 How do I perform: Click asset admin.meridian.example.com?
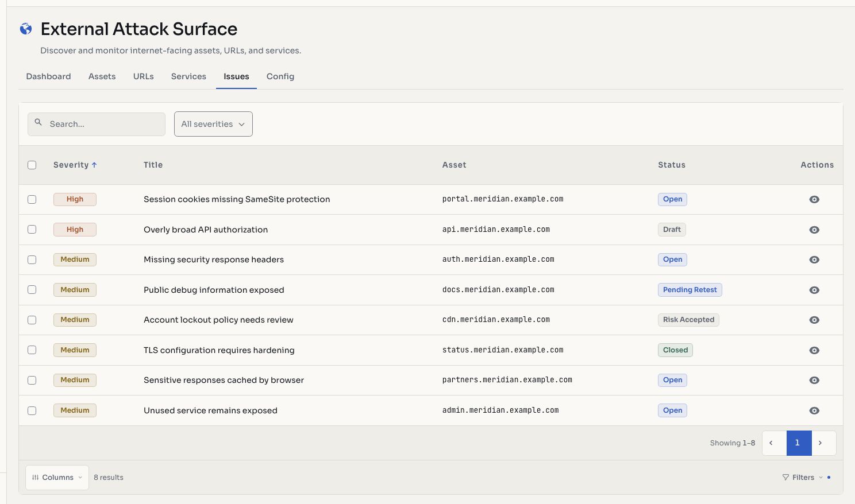[x=500, y=410]
